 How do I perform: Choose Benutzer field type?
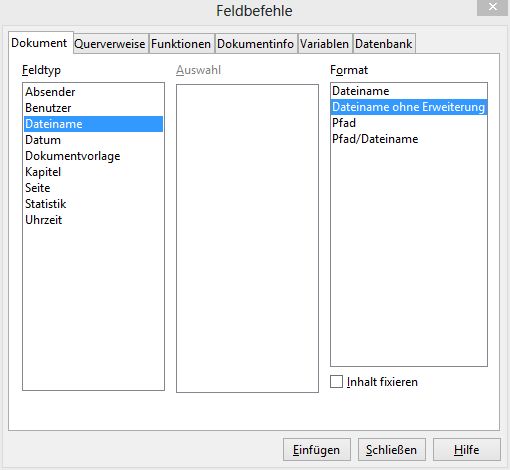coord(93,108)
